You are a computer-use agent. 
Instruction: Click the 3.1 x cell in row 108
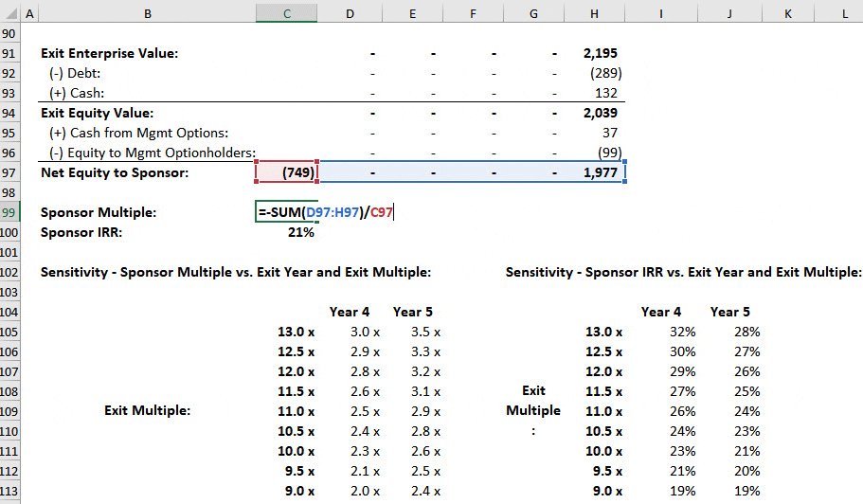pos(425,391)
